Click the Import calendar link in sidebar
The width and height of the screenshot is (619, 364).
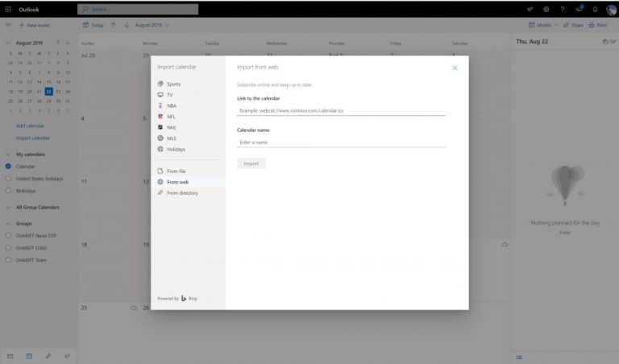pyautogui.click(x=33, y=138)
